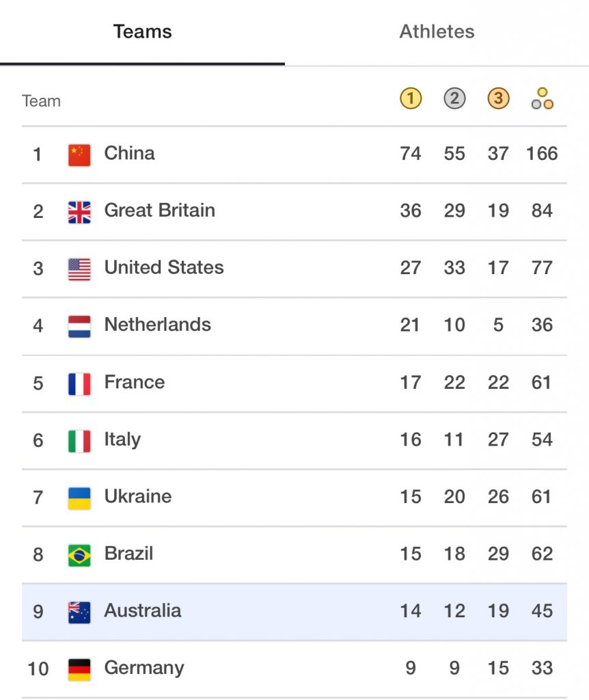Click the Brazil flag icon
589x700 pixels.
tap(79, 555)
